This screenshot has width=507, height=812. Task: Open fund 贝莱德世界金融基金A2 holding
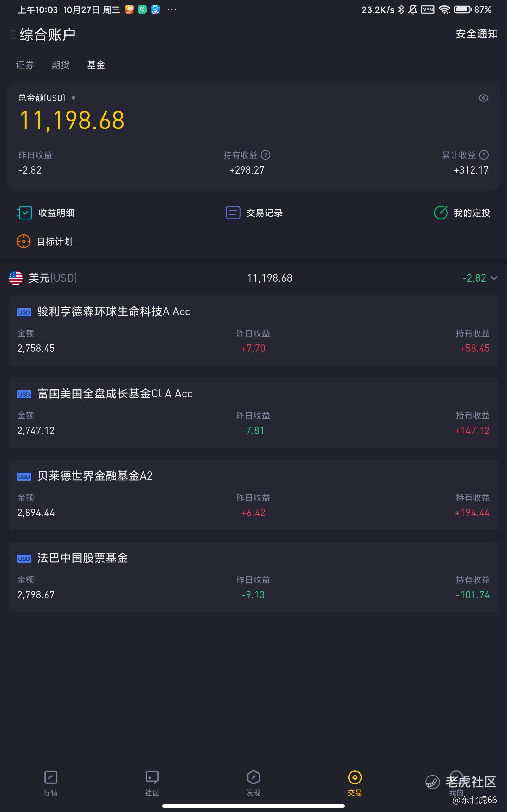click(x=253, y=495)
